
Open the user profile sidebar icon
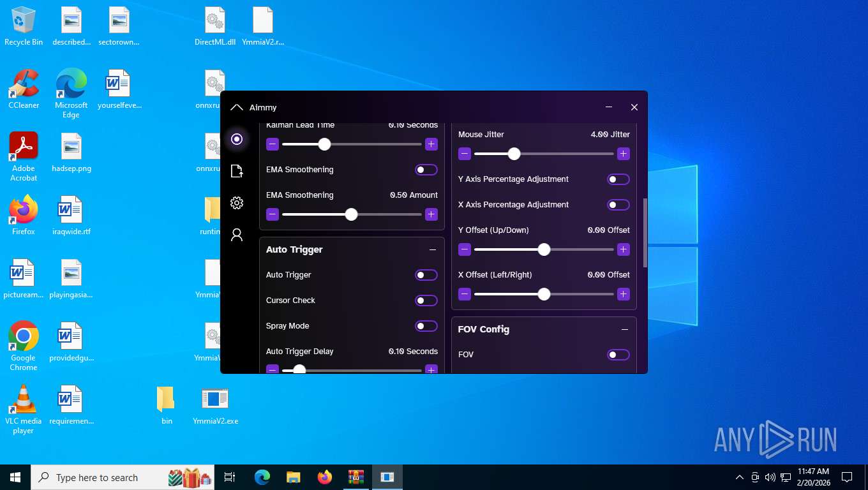[237, 235]
